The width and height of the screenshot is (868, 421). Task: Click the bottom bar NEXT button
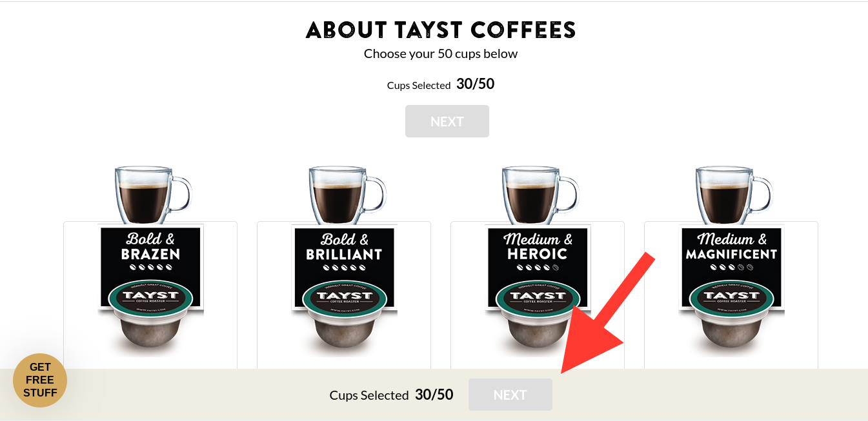click(510, 395)
